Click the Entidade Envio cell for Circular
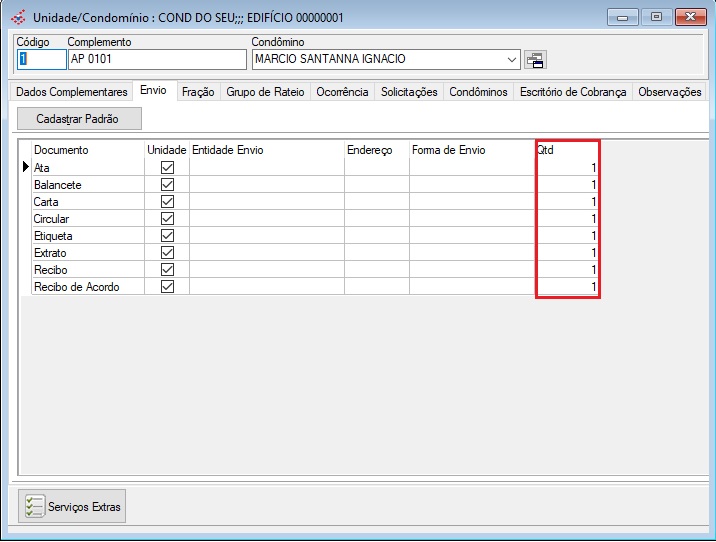The image size is (716, 542). click(266, 219)
